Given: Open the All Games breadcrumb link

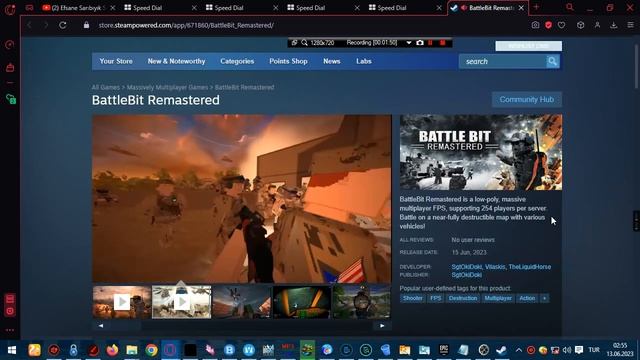Looking at the screenshot, I should click(106, 87).
